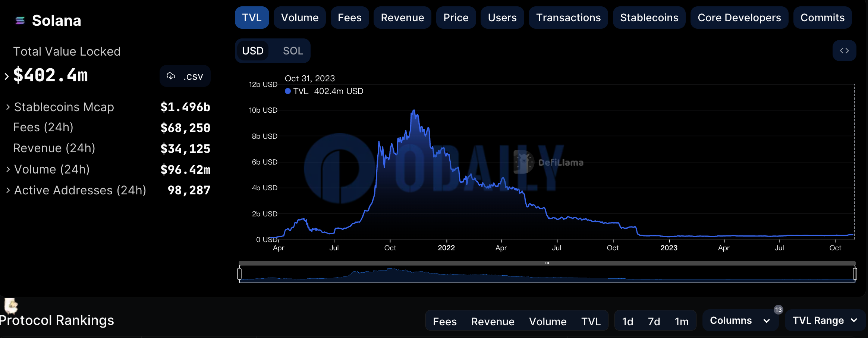Filter rankings by TVL
Screen dimensions: 868x338
[591, 322]
